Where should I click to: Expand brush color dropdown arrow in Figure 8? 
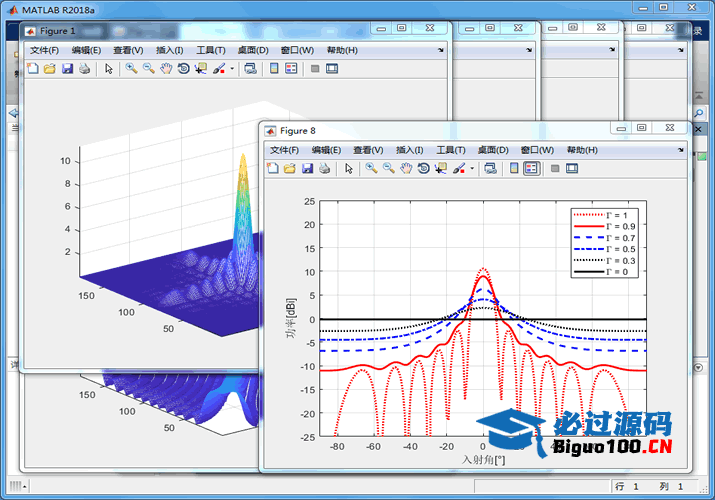473,169
